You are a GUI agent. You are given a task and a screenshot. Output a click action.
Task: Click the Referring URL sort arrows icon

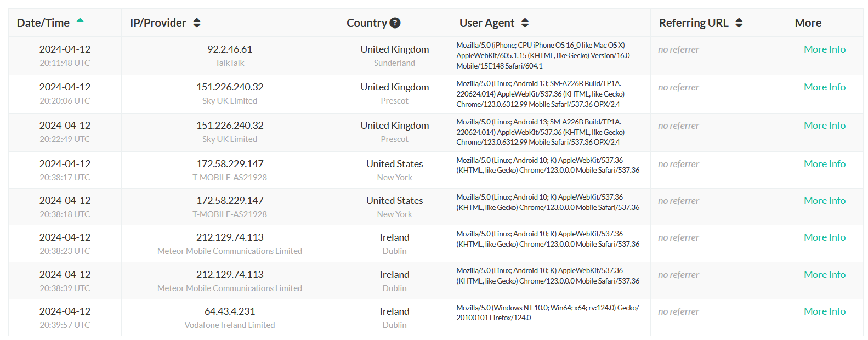click(739, 23)
